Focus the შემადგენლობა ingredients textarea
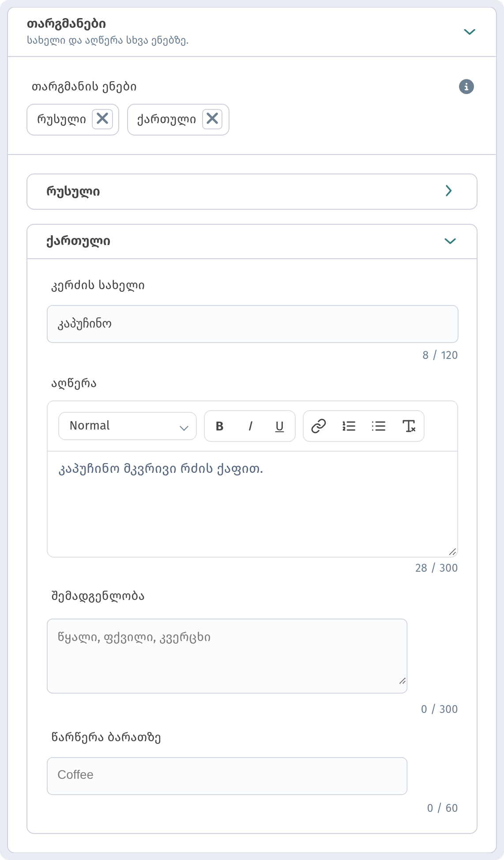The height and width of the screenshot is (860, 504). click(x=227, y=656)
